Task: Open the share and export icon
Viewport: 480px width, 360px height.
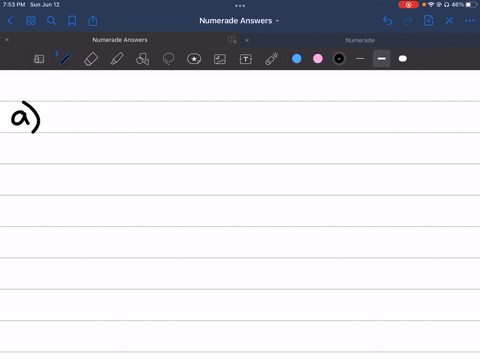Action: pyautogui.click(x=93, y=21)
